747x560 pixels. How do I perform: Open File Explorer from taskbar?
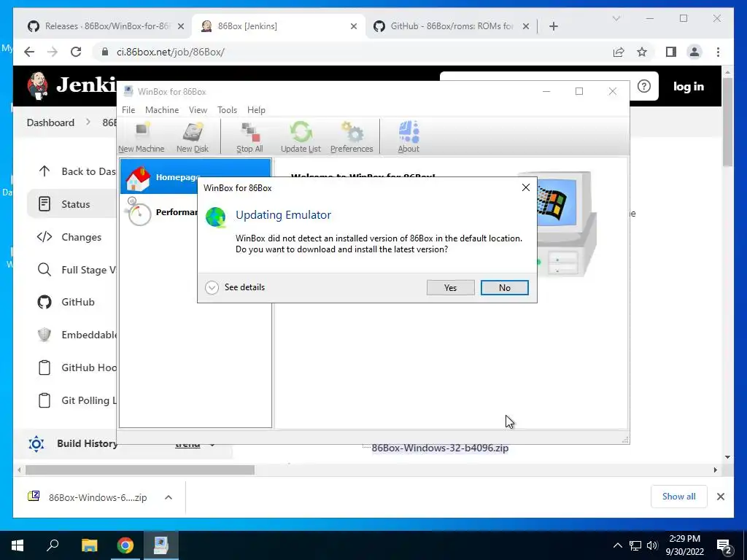tap(89, 545)
